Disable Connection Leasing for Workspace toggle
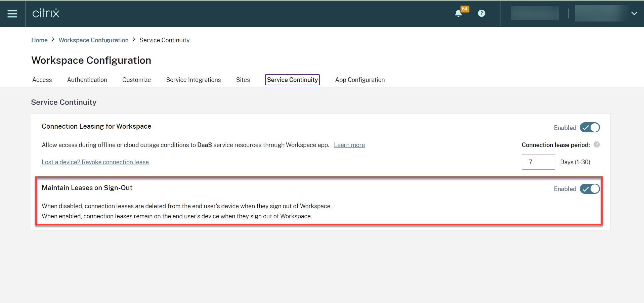Image resolution: width=644 pixels, height=303 pixels. click(590, 128)
